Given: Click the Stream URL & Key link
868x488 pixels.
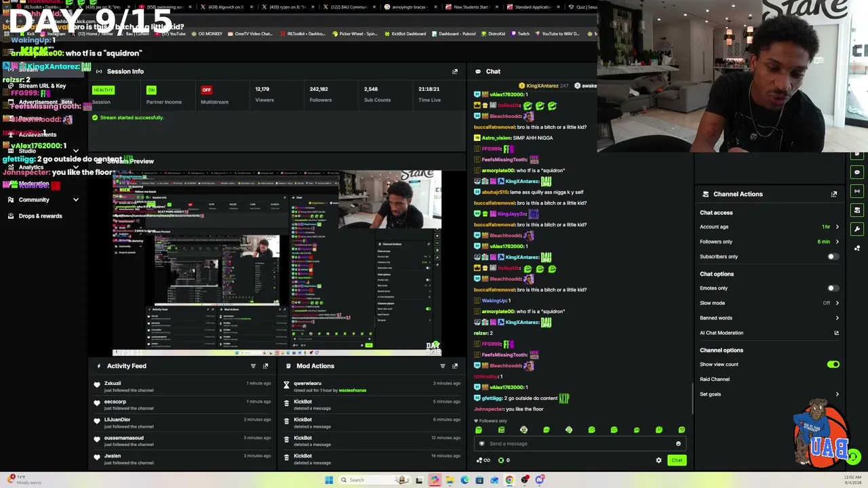Looking at the screenshot, I should click(x=42, y=86).
